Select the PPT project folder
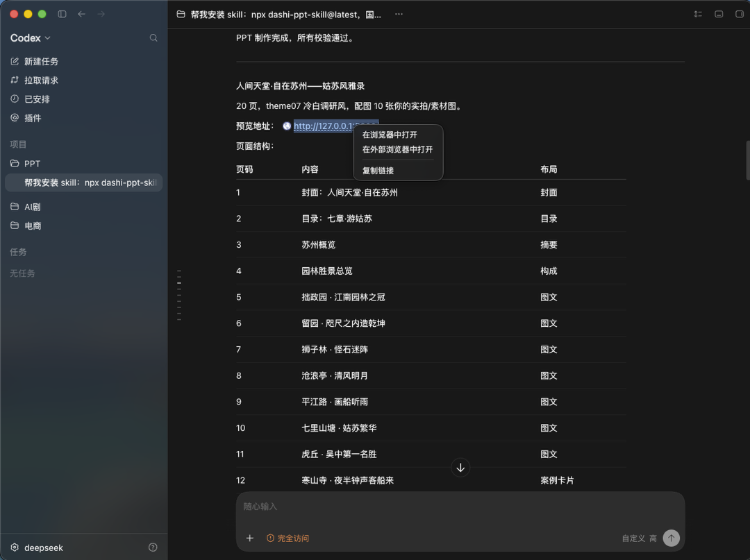The image size is (750, 560). point(26,163)
